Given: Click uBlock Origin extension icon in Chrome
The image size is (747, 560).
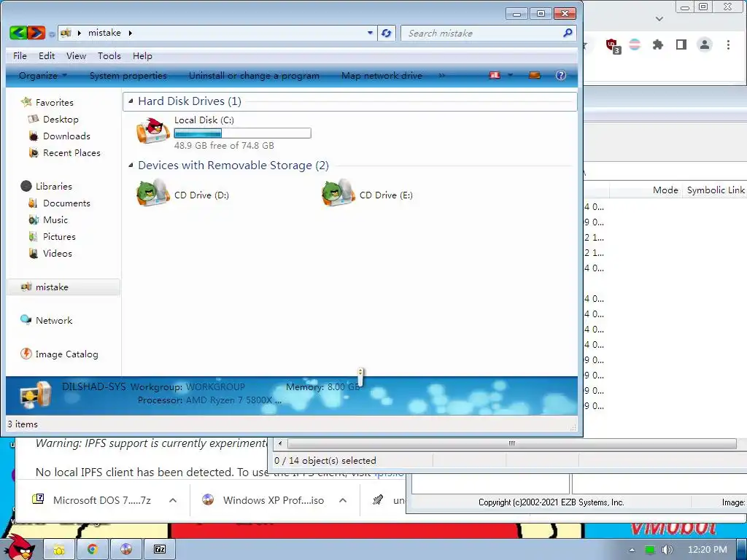Looking at the screenshot, I should pos(613,45).
